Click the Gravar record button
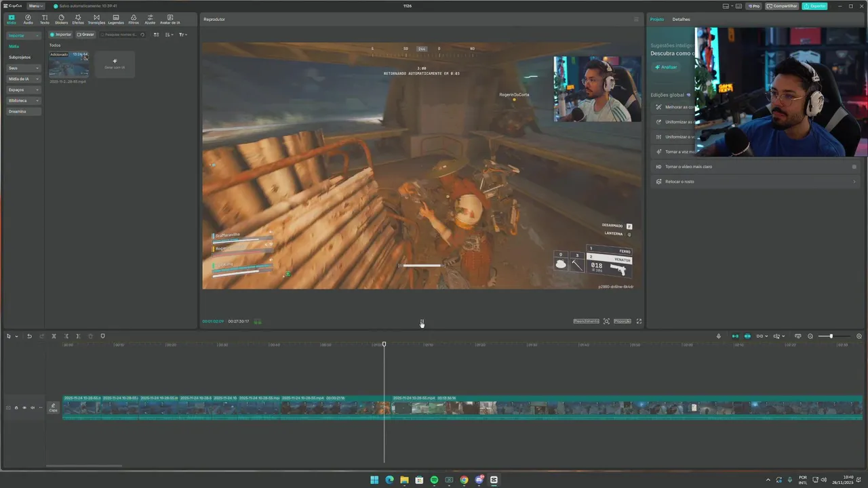The height and width of the screenshot is (488, 868). click(85, 35)
